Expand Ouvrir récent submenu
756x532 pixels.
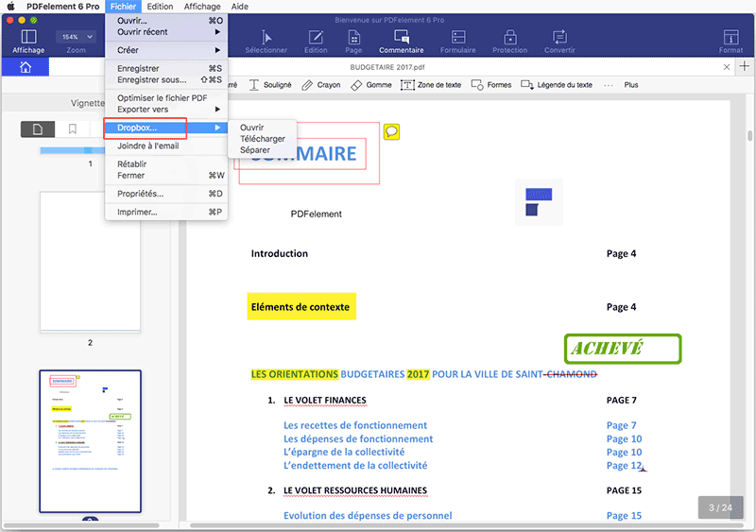click(x=166, y=32)
